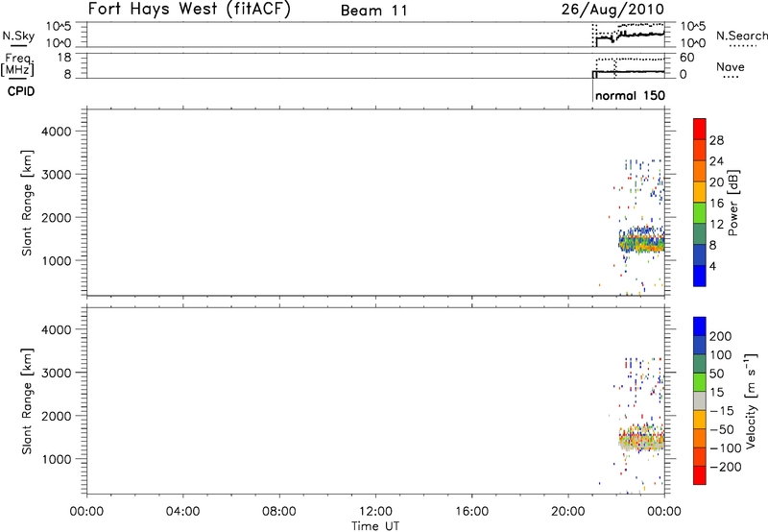Click the '08:00' time tick label
768x532 pixels.
coord(279,512)
